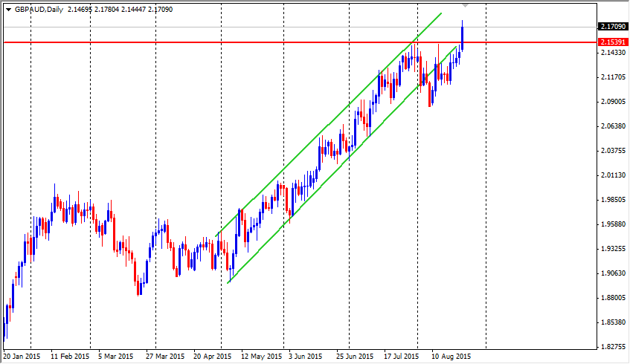
Task: Select the current price label 2.17090
Action: click(613, 27)
